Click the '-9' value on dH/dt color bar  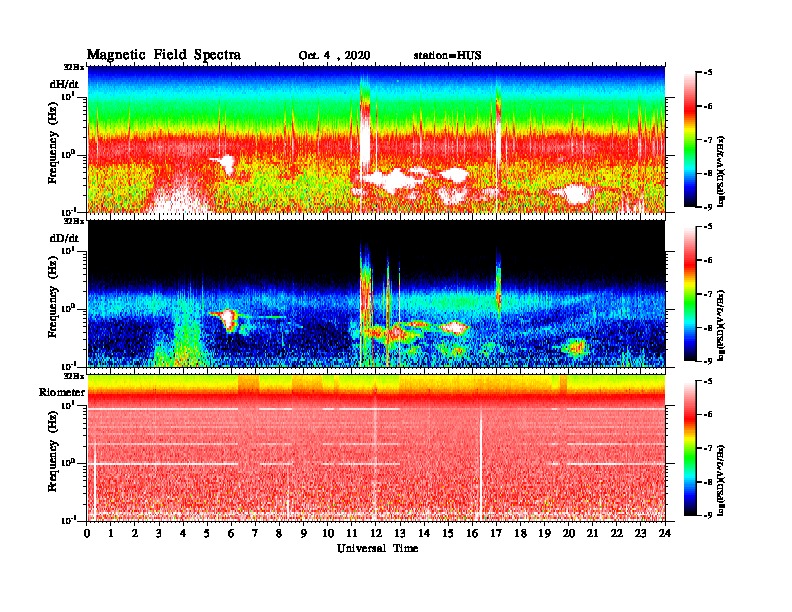[x=707, y=207]
